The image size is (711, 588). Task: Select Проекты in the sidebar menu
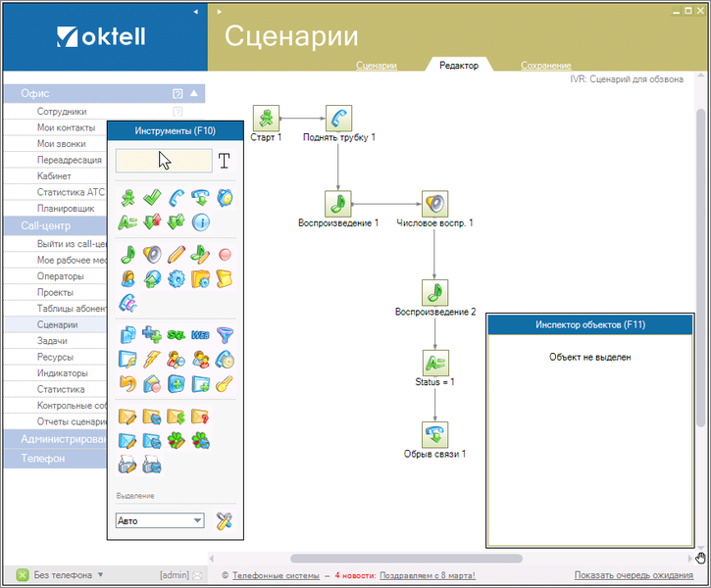coord(55,293)
